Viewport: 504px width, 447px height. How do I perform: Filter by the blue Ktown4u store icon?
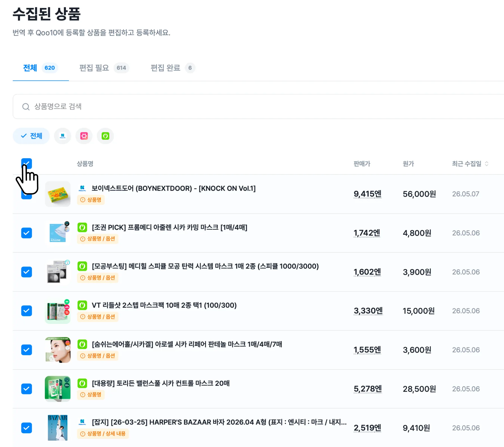(62, 136)
